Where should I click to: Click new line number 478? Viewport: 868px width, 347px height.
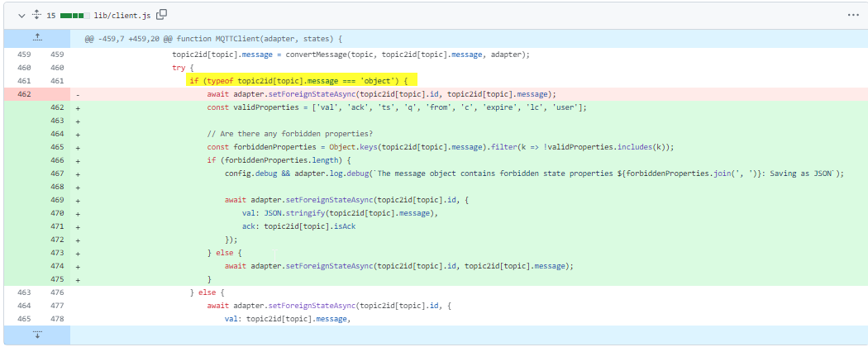pyautogui.click(x=57, y=318)
